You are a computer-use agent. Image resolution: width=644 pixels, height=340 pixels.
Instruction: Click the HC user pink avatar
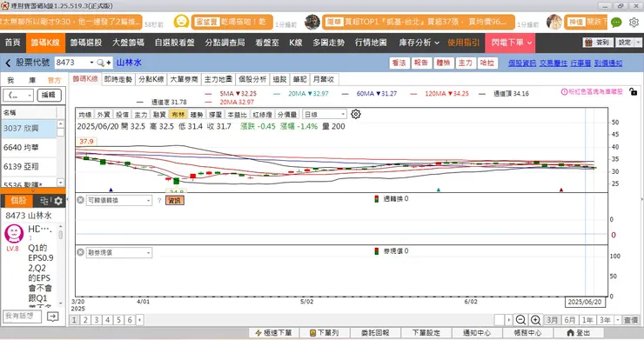[x=14, y=234]
